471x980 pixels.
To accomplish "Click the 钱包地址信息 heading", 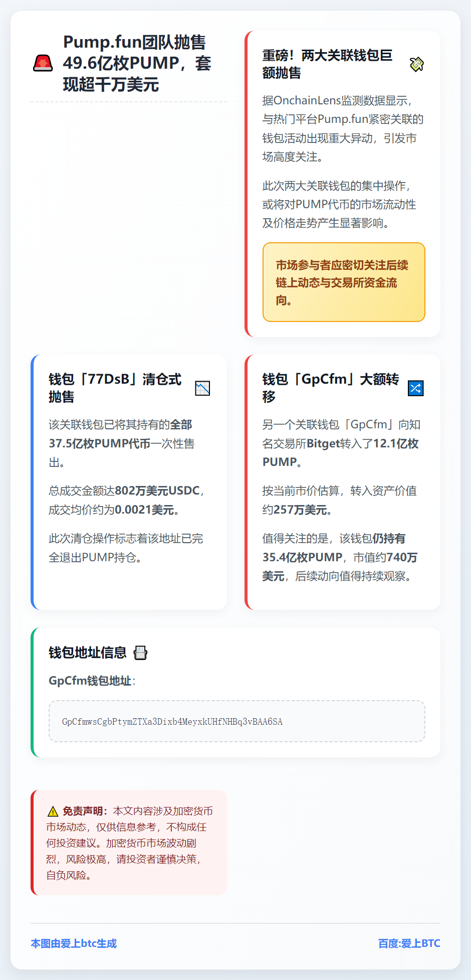I will point(88,653).
